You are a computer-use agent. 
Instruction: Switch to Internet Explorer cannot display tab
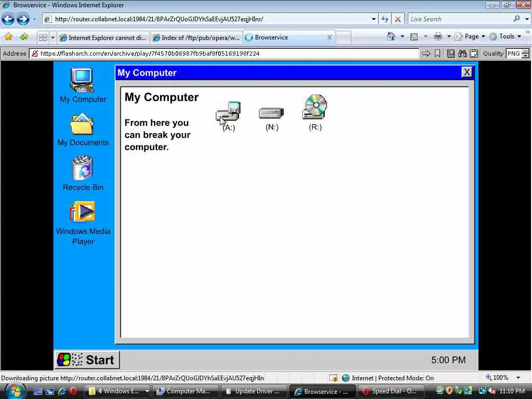103,37
